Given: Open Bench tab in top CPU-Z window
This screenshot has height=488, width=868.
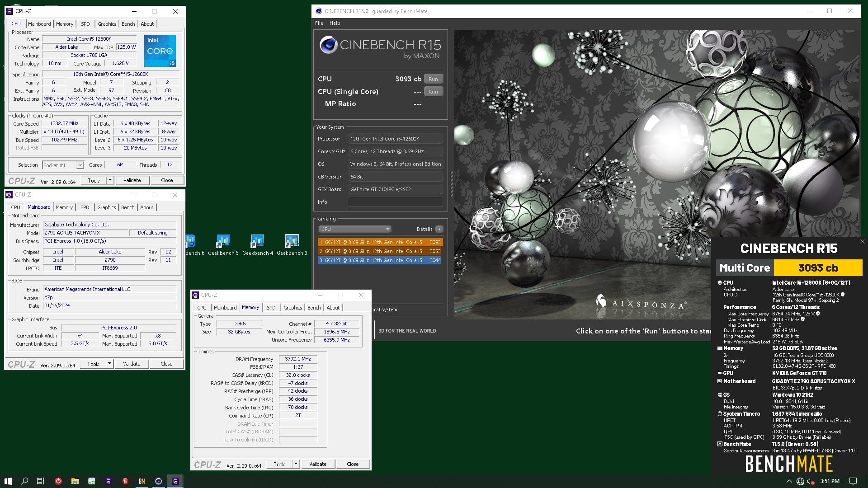Looking at the screenshot, I should pos(128,24).
